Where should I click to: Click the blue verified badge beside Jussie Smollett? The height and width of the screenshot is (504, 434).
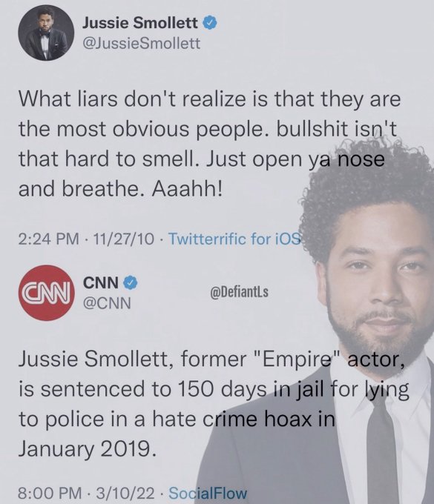pos(210,24)
